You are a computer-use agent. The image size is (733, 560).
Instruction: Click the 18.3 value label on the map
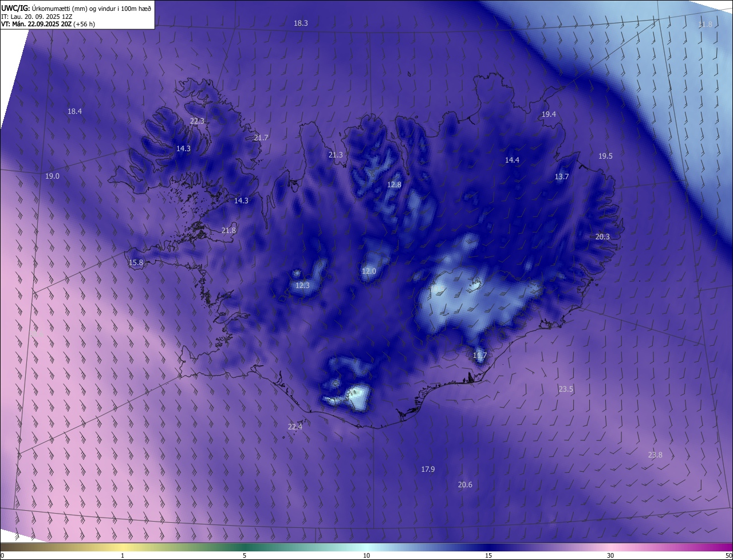(x=301, y=23)
